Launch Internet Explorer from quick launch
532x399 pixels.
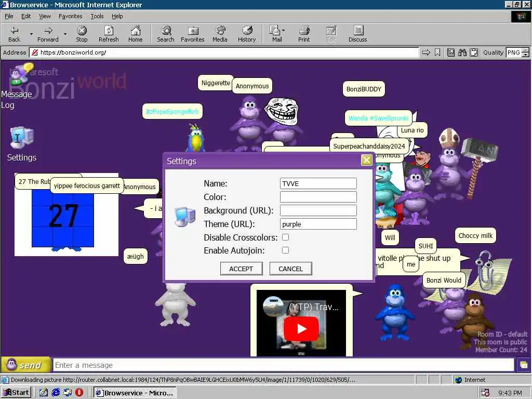pos(56,393)
